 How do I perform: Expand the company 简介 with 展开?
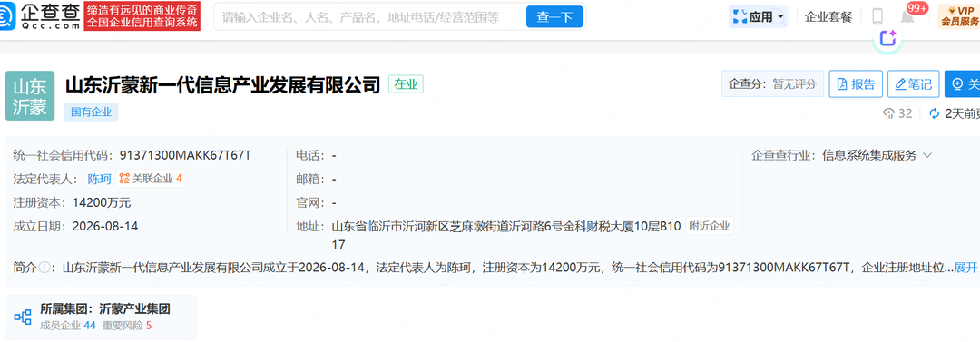click(965, 268)
